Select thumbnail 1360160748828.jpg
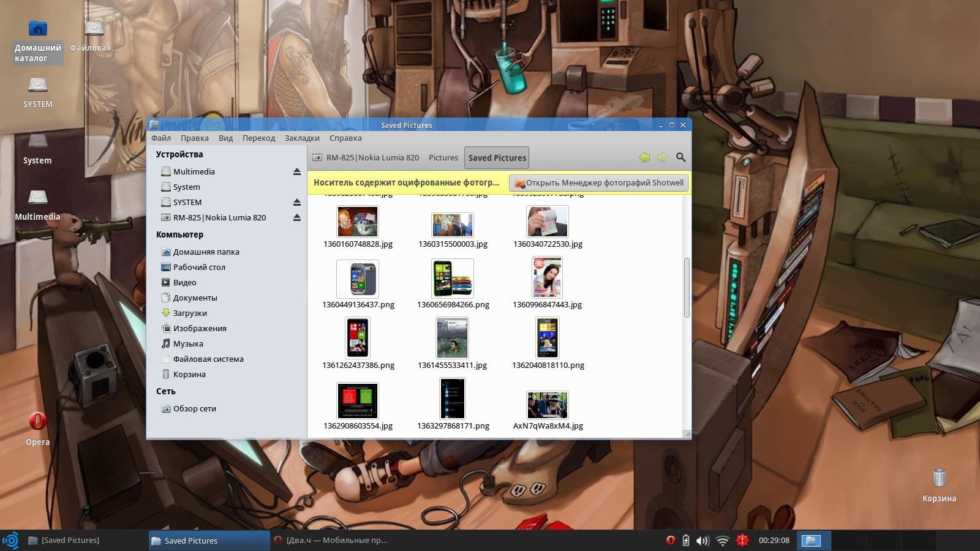The height and width of the screenshot is (551, 980). pos(358,222)
